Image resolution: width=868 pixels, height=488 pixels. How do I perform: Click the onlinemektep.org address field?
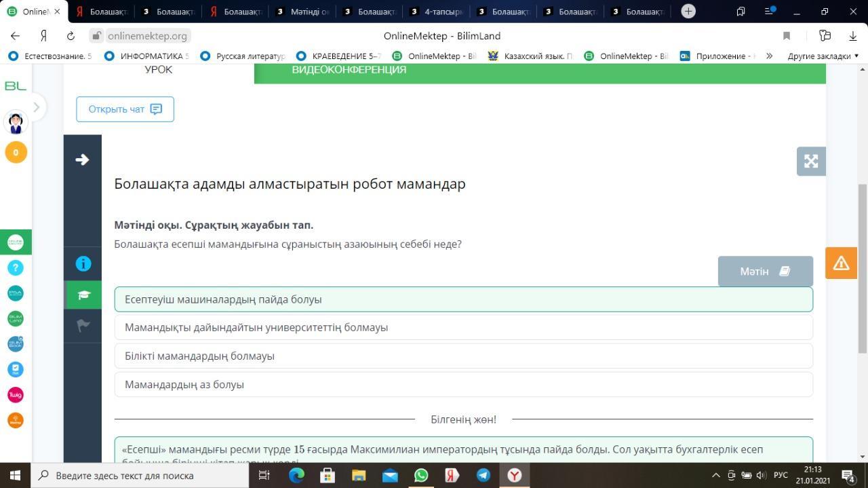pos(147,36)
